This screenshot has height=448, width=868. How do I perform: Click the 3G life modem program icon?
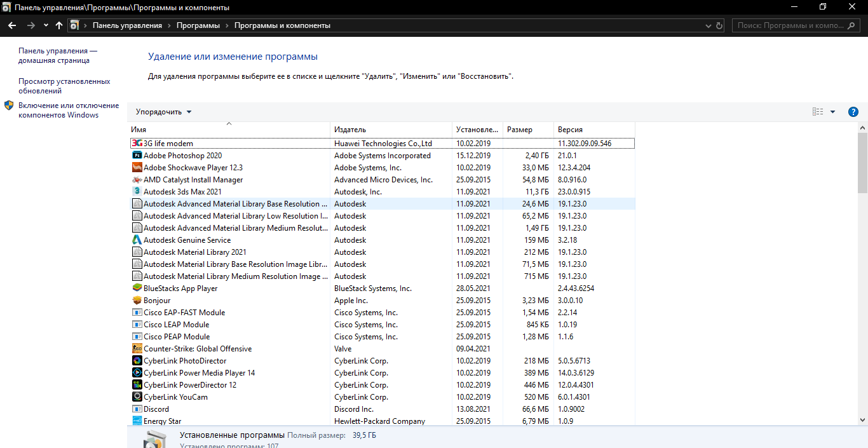(x=137, y=144)
